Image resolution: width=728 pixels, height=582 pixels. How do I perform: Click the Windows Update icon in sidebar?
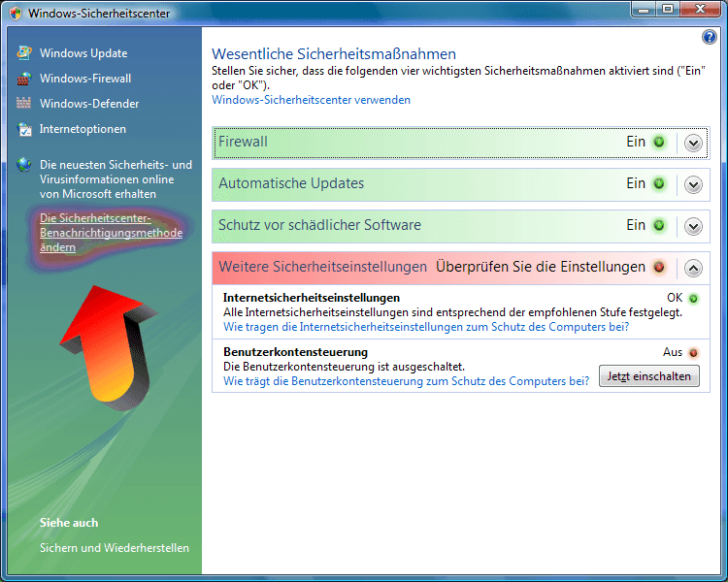(24, 53)
